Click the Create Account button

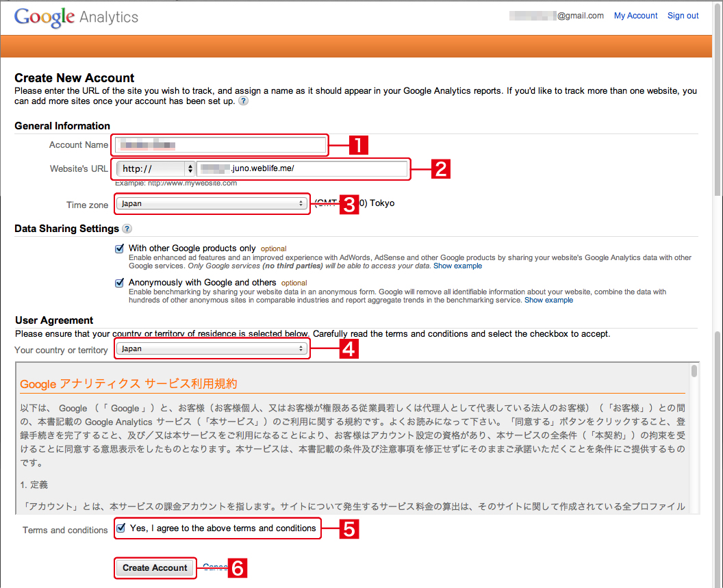click(x=155, y=567)
